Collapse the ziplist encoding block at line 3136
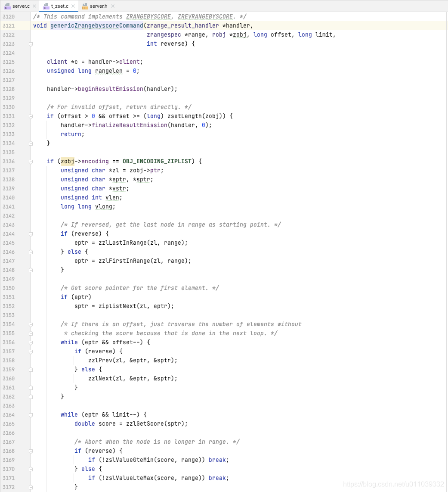 31,162
